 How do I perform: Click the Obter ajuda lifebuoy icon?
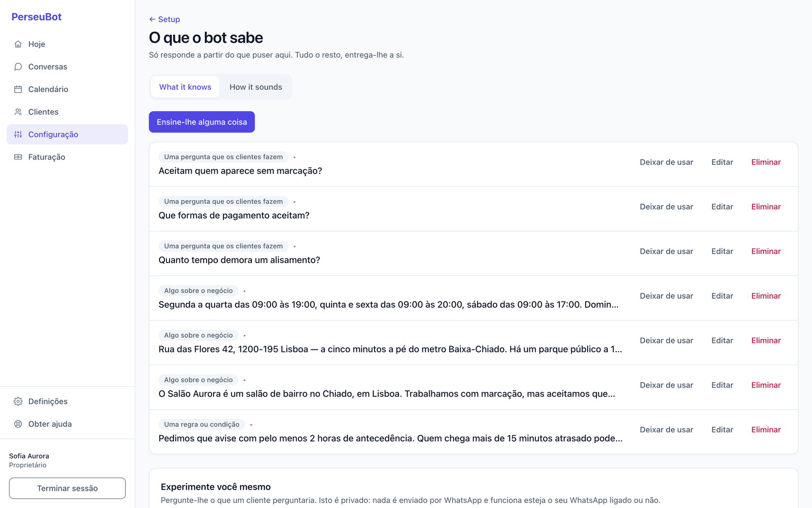click(x=18, y=424)
